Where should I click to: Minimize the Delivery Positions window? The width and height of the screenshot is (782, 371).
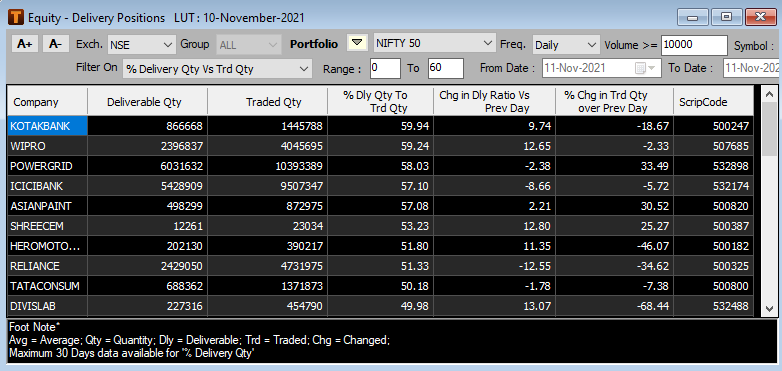pos(692,17)
